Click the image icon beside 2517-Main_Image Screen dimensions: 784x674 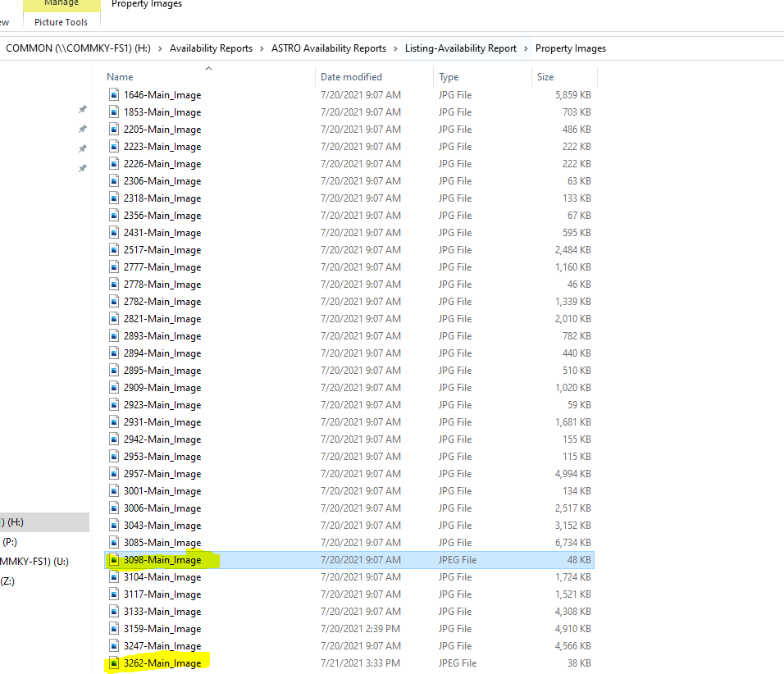pos(113,249)
